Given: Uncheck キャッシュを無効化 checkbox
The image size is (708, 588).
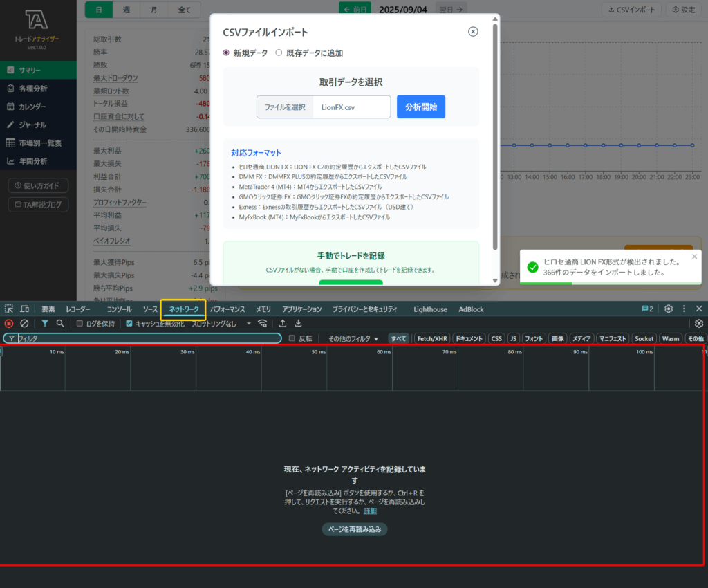Looking at the screenshot, I should (x=129, y=324).
